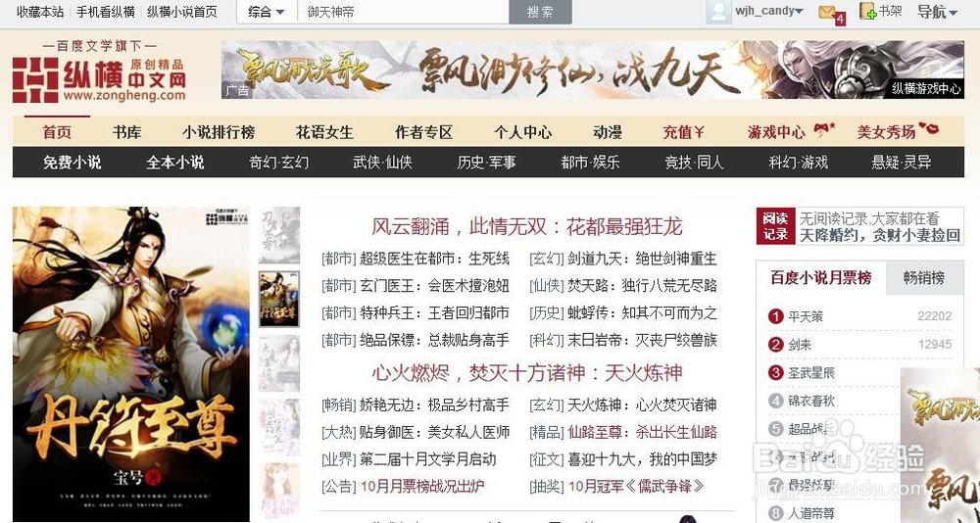Select 百度小说月票榜 tab
Viewport: 980px width, 523px height.
click(x=820, y=278)
